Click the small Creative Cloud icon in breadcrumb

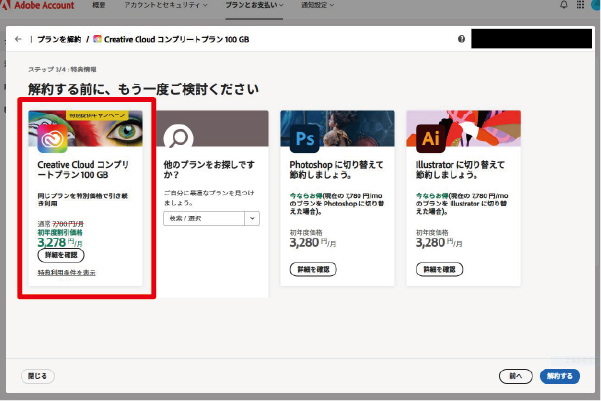(x=98, y=39)
